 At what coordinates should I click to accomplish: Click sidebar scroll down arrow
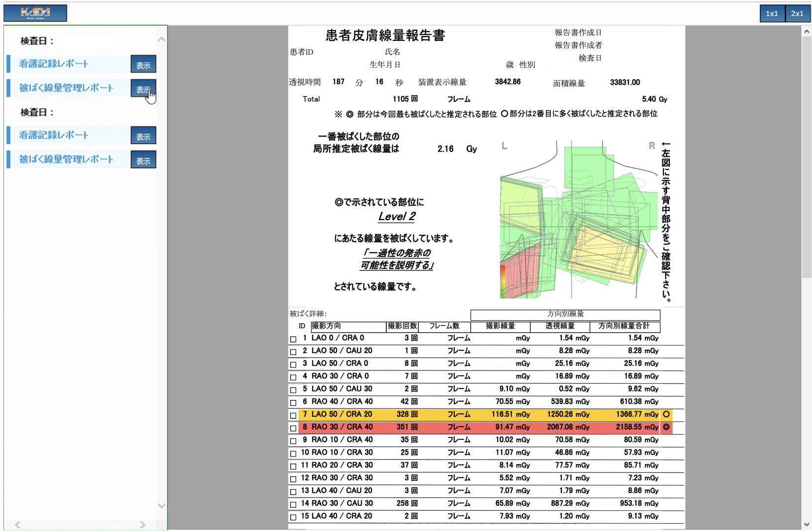pyautogui.click(x=162, y=505)
